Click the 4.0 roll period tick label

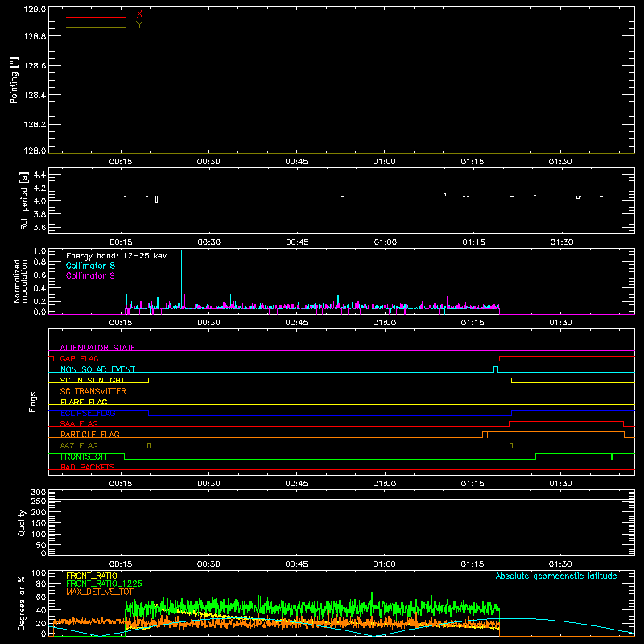pos(39,201)
